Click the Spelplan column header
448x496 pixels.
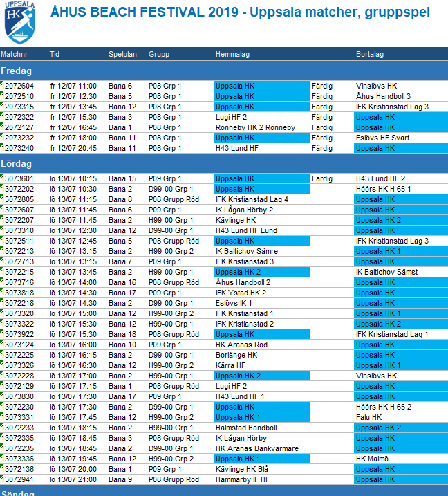pos(122,54)
